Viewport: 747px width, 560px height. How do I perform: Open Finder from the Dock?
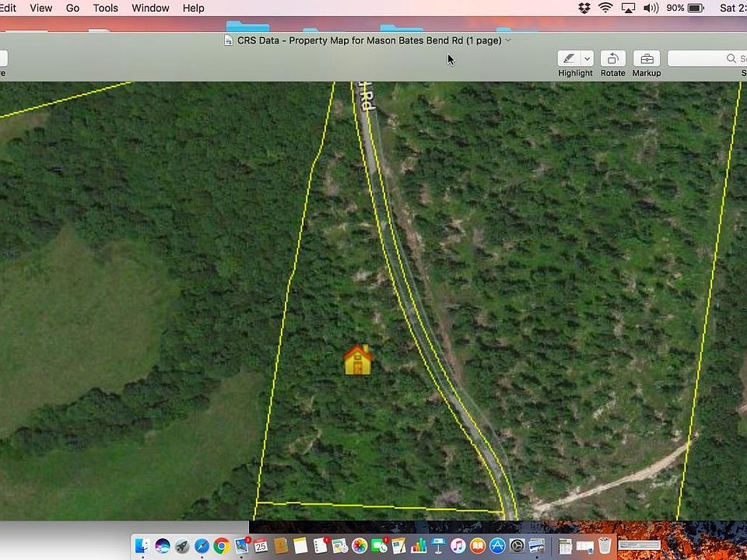(142, 546)
